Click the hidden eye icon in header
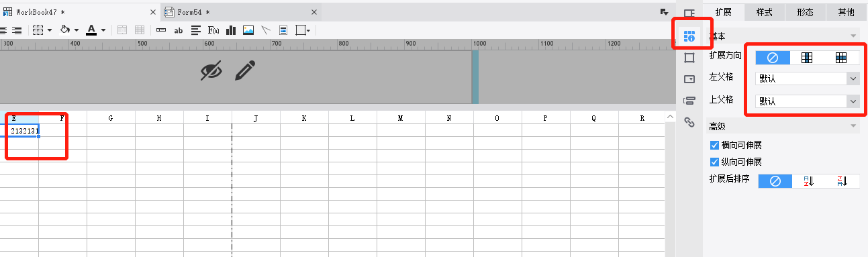The height and width of the screenshot is (257, 868). [211, 70]
